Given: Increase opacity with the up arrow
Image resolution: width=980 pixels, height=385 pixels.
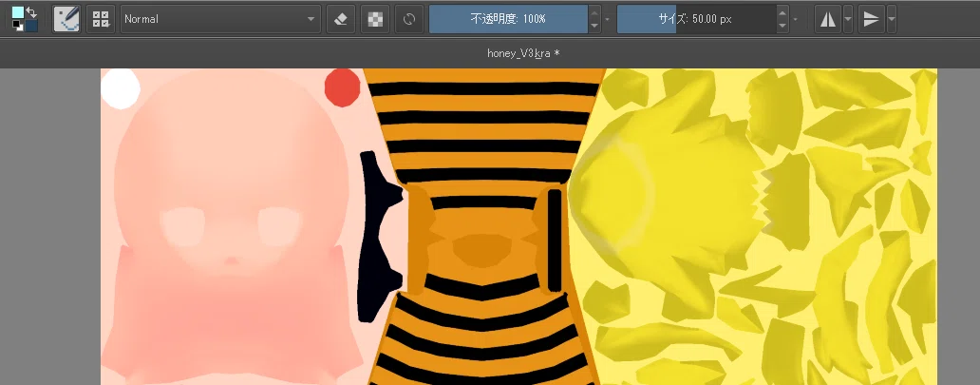Looking at the screenshot, I should pos(594,12).
